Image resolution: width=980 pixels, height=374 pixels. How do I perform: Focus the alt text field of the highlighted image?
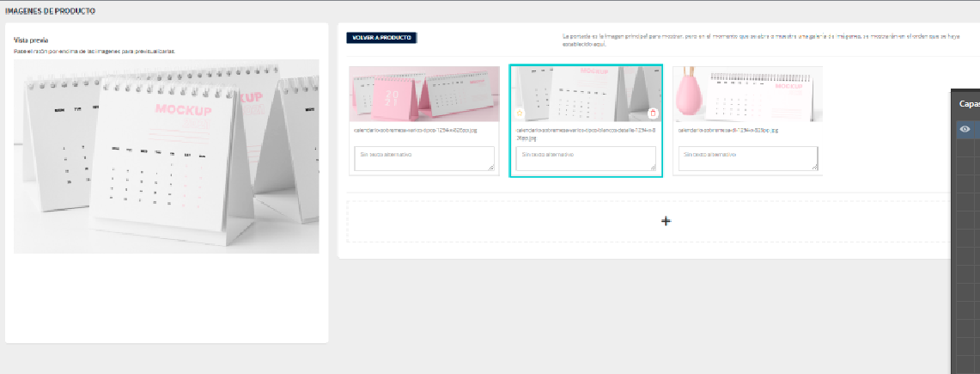[585, 158]
